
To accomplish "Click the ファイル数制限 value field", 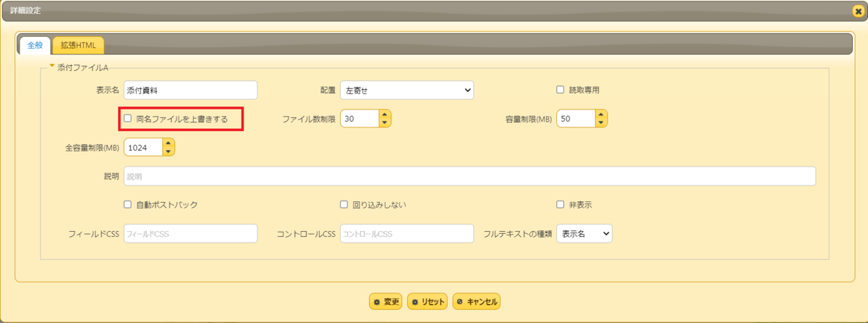I will pos(359,118).
